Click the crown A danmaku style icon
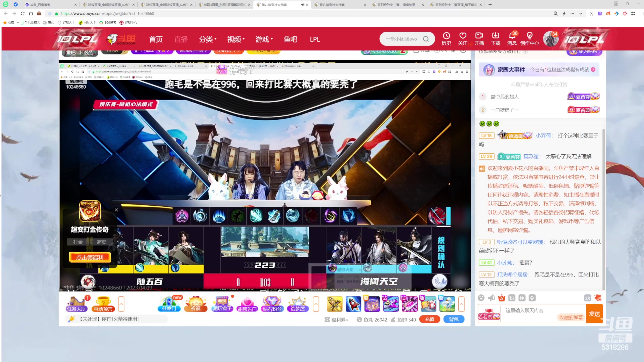644x362 pixels. click(x=502, y=298)
